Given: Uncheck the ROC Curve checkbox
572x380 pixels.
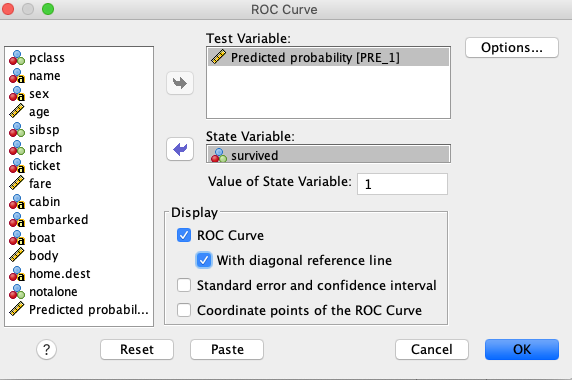Looking at the screenshot, I should [x=184, y=235].
